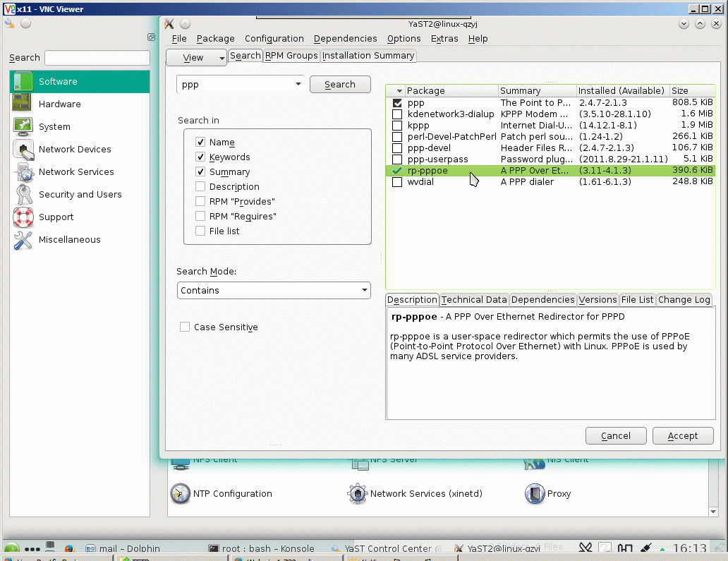Expand the ppp search term history
This screenshot has width=728, height=561.
(x=298, y=84)
